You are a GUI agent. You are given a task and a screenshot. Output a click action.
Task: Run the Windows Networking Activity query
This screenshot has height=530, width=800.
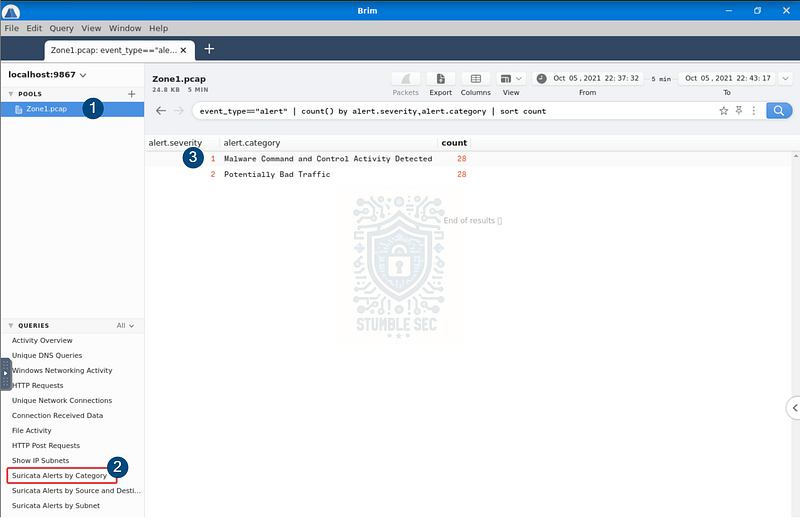pyautogui.click(x=62, y=370)
